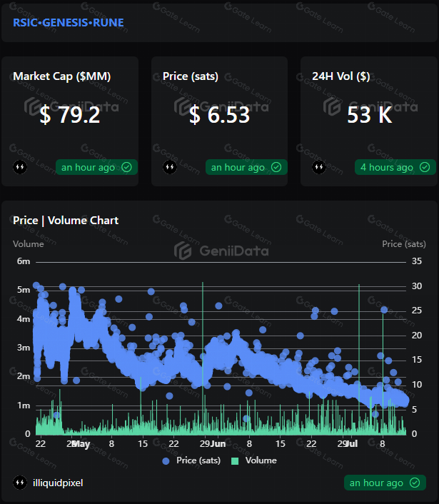Click the Price (sats) card heading

pyautogui.click(x=191, y=76)
